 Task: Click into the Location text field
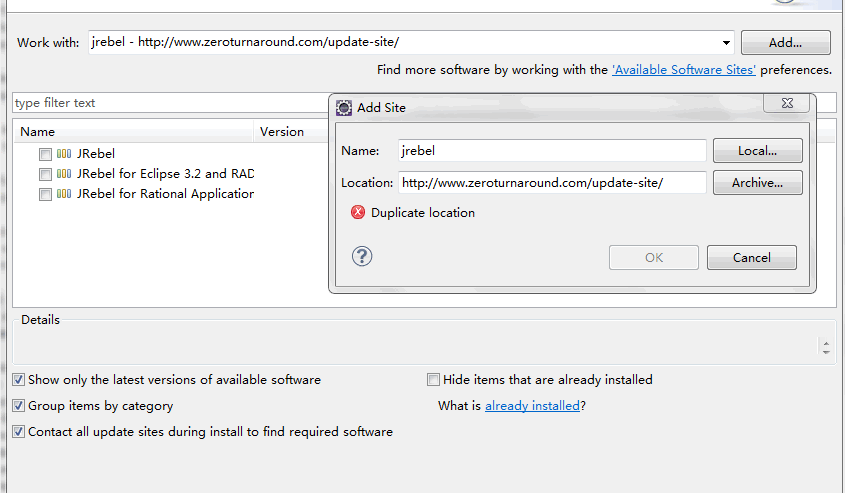coord(552,183)
